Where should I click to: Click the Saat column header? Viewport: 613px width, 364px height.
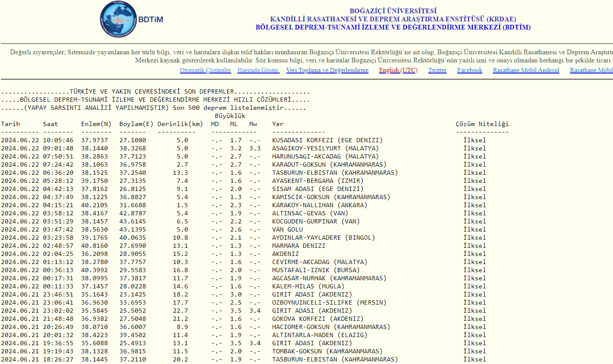[50, 124]
